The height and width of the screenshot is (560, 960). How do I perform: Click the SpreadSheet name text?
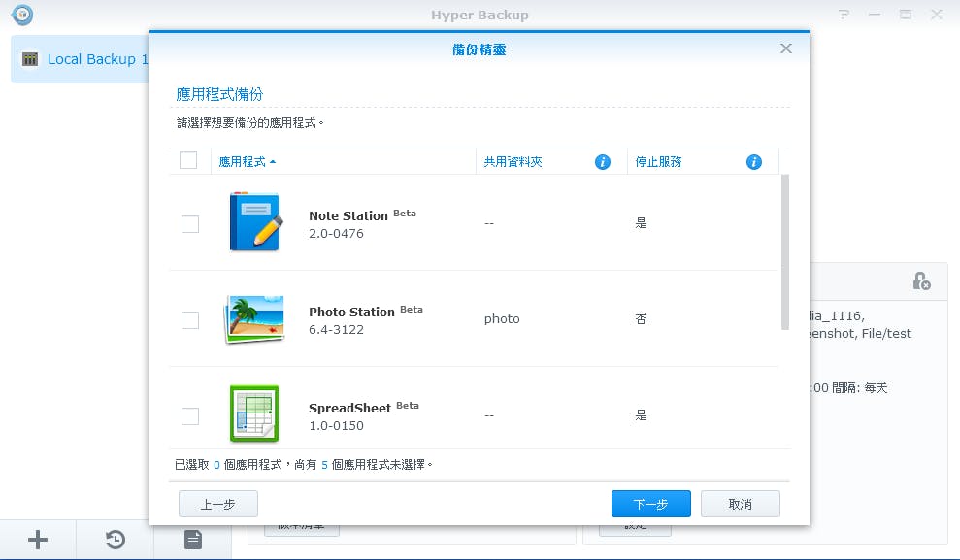point(349,409)
